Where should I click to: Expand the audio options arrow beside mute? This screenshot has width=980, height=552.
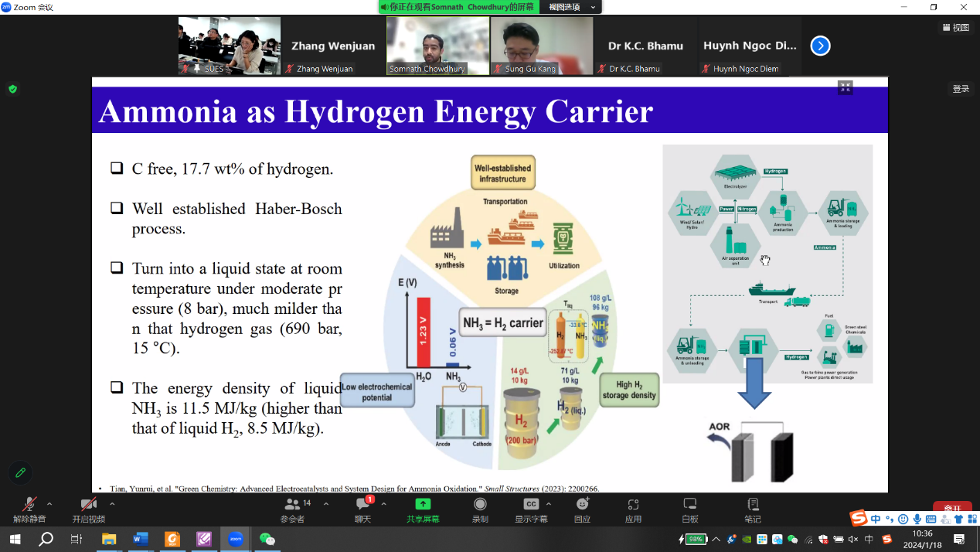coord(50,503)
